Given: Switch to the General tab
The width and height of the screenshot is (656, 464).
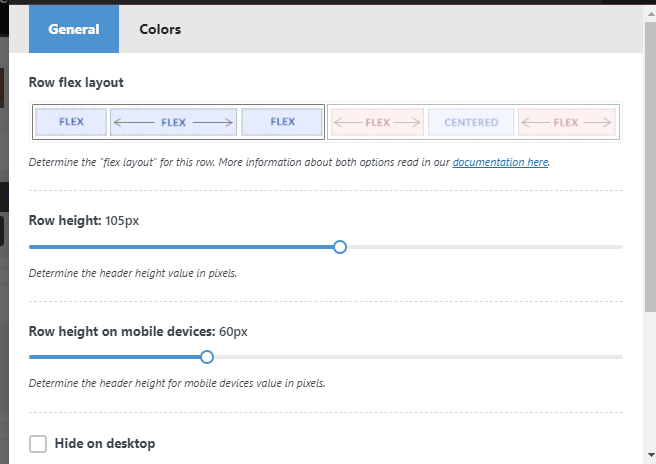Looking at the screenshot, I should (74, 29).
